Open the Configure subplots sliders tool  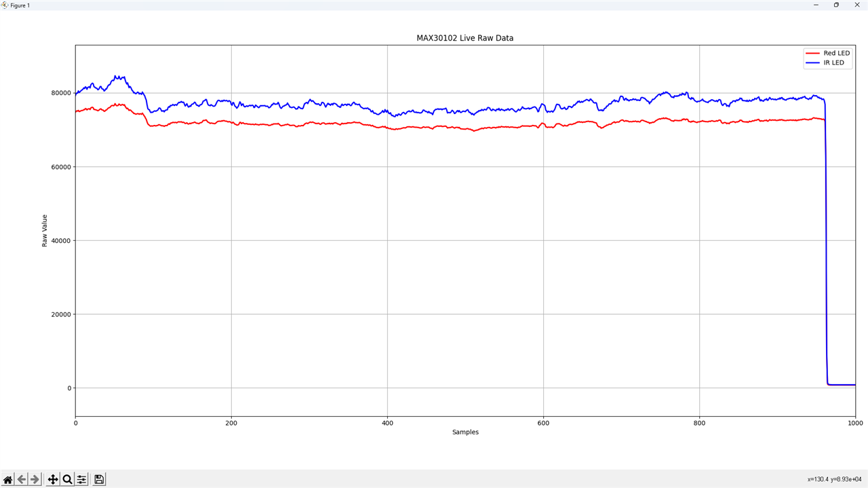(81, 479)
